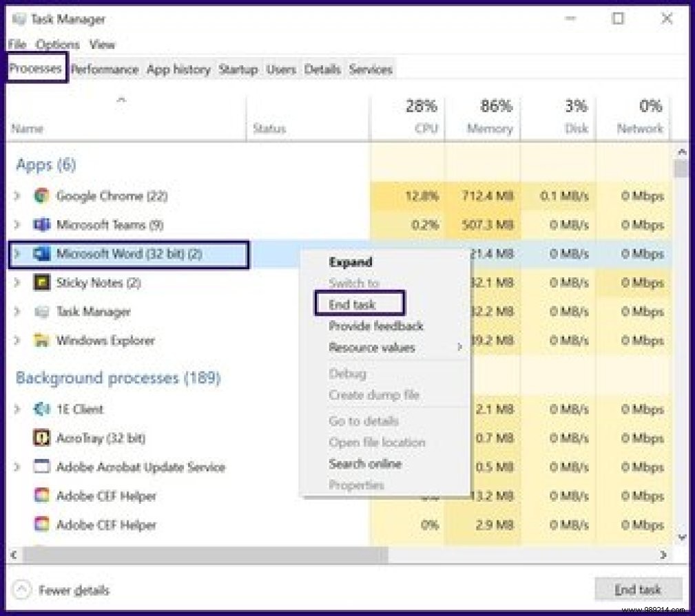
Task: Switch to the Startup tab
Action: [x=238, y=70]
